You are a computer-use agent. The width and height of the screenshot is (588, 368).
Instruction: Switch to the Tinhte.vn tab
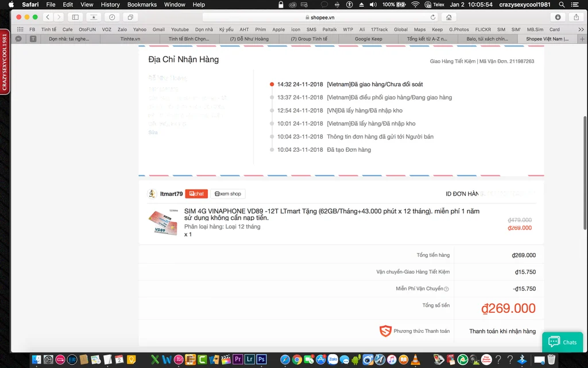tap(130, 39)
